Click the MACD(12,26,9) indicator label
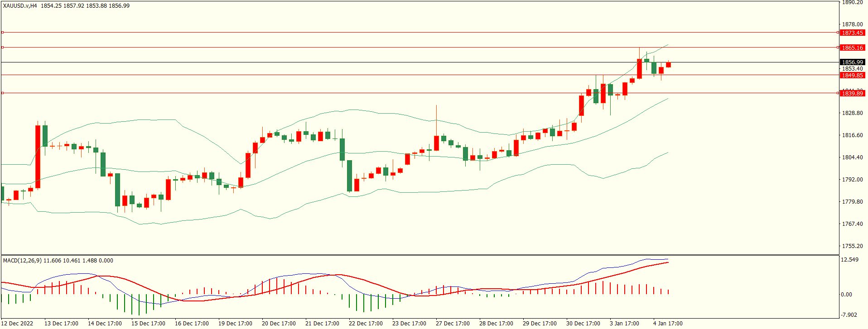The image size is (868, 329). click(22, 261)
